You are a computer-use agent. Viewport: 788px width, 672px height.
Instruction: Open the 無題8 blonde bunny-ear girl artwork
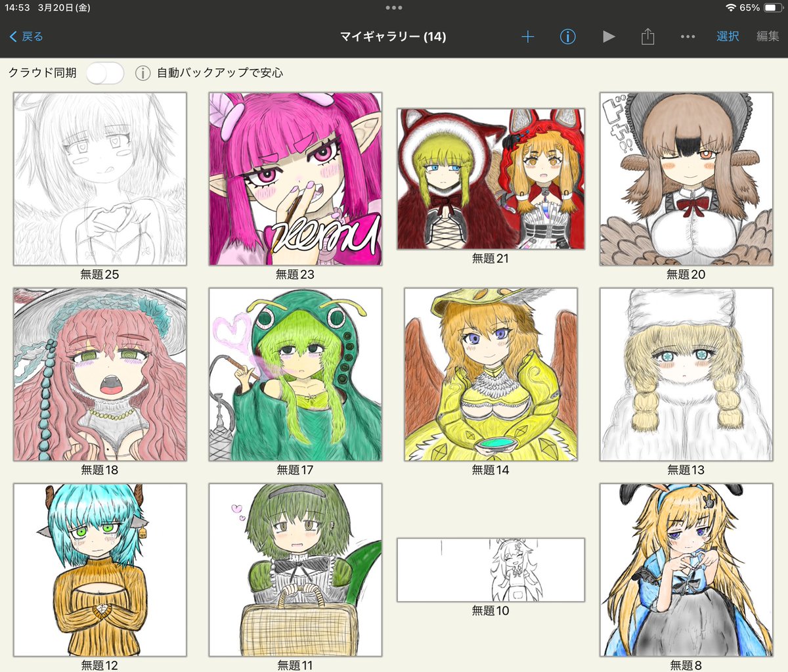(x=686, y=570)
